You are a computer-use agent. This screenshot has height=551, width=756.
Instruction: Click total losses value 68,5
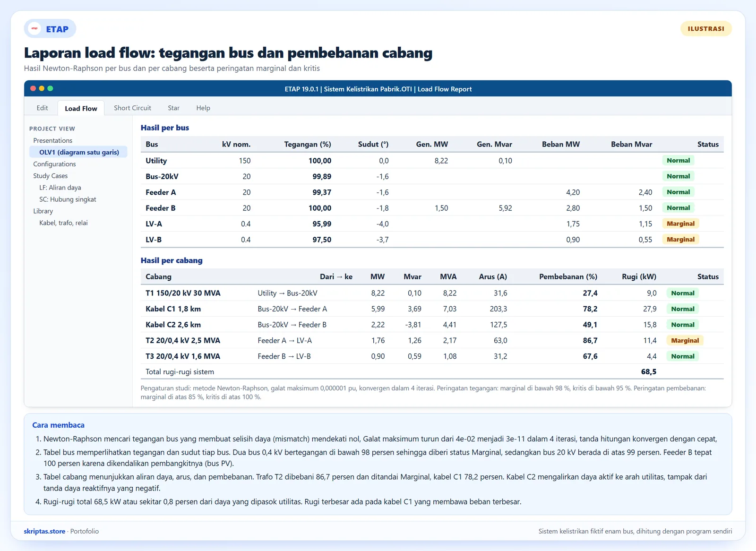[x=649, y=372]
